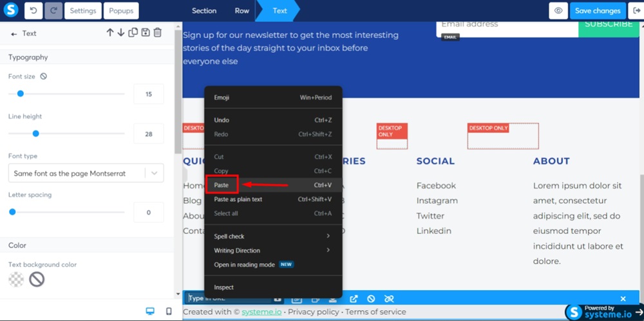Click the ABOUT heading
This screenshot has width=644, height=321.
[x=551, y=161]
